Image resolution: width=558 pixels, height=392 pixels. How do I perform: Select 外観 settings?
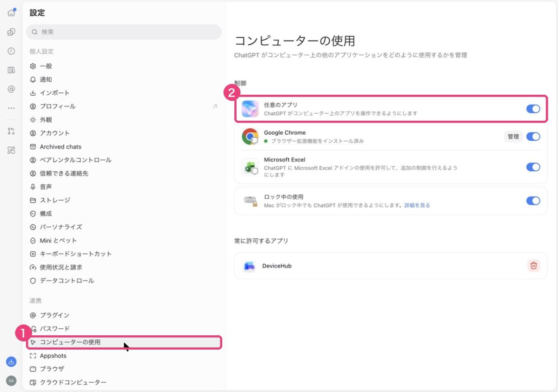coord(124,120)
